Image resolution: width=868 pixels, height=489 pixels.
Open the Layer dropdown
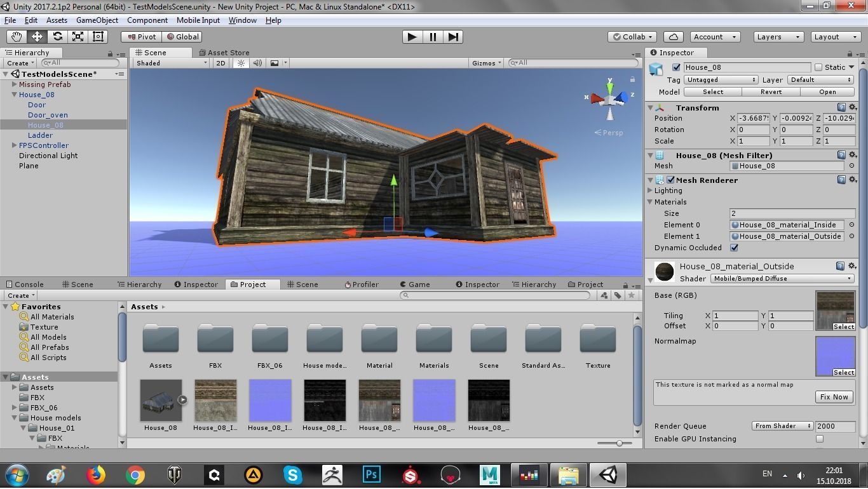pos(820,80)
